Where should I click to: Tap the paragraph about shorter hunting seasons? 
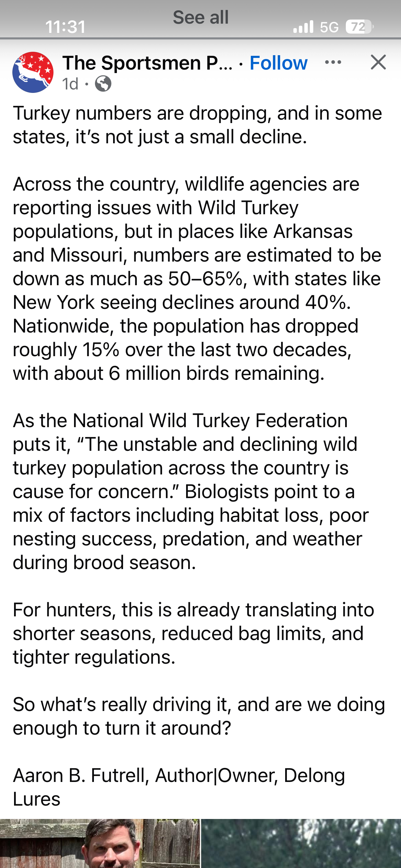194,634
